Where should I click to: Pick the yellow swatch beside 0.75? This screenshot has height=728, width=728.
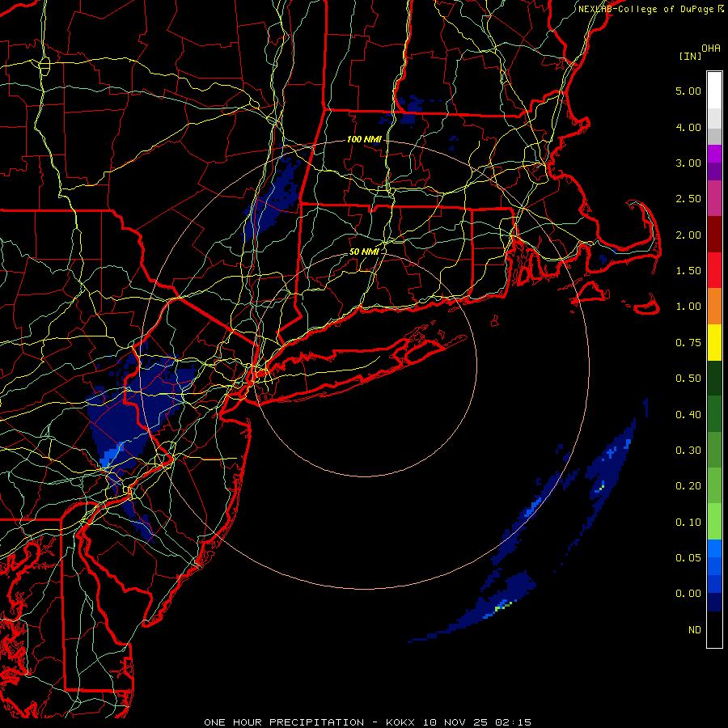714,342
